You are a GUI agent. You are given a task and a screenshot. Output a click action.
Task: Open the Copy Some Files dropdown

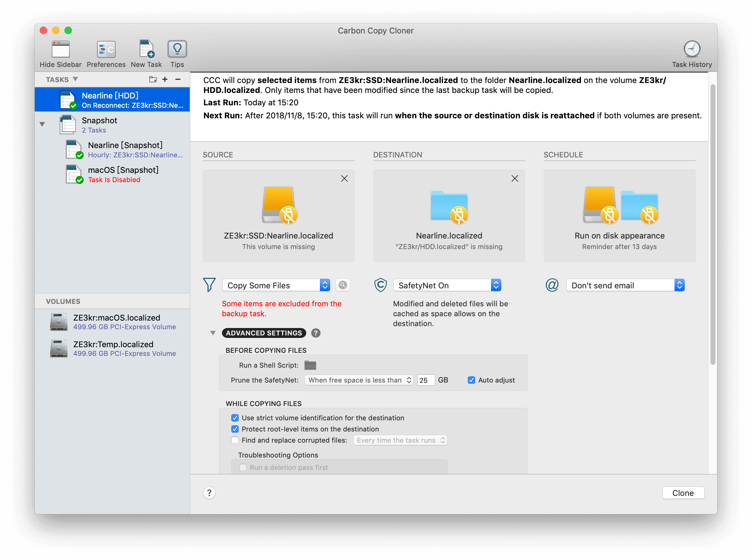click(276, 286)
